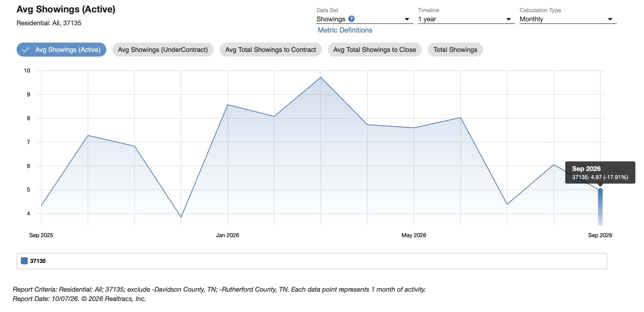The height and width of the screenshot is (312, 644).
Task: Open the Data Set Showings dropdown
Action: 365,19
